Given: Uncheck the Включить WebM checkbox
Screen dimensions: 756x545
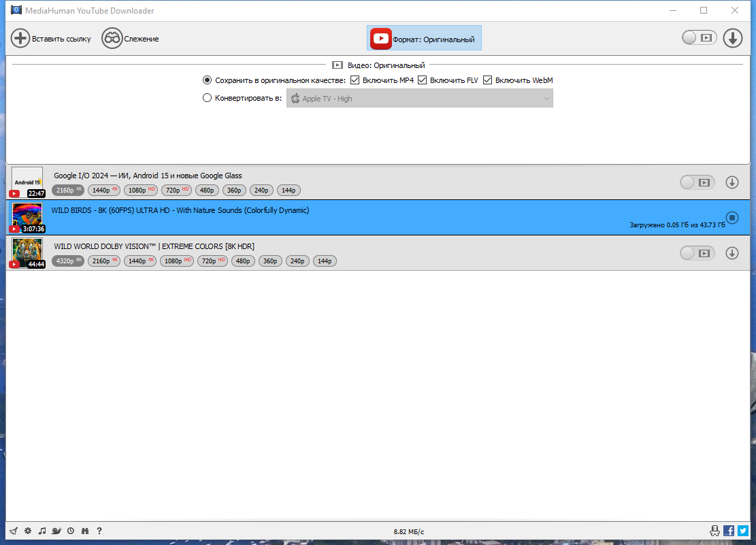Looking at the screenshot, I should (487, 80).
